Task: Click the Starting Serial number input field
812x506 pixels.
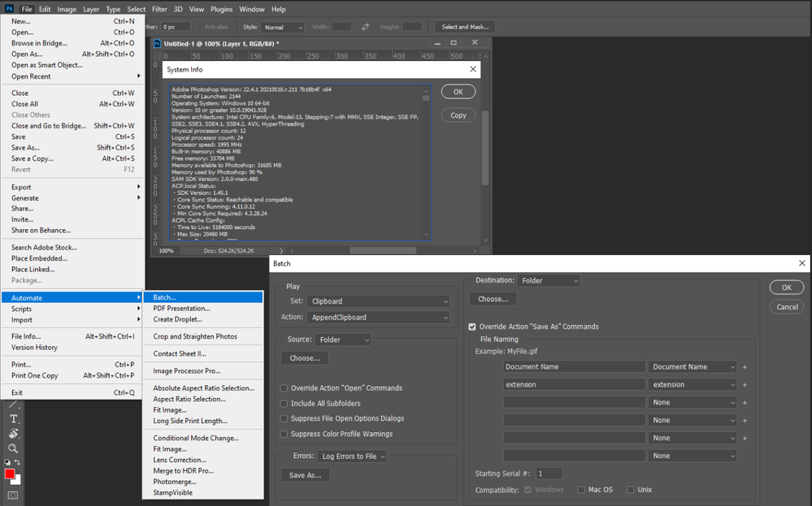Action: tap(549, 473)
